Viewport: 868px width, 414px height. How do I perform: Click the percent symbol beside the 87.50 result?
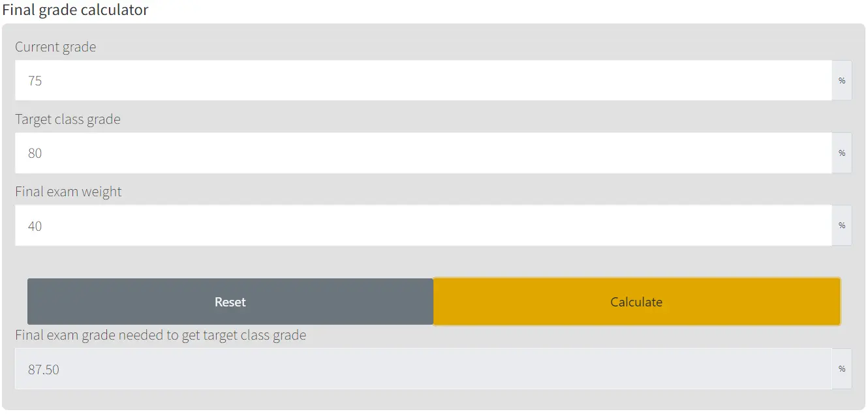pos(842,369)
